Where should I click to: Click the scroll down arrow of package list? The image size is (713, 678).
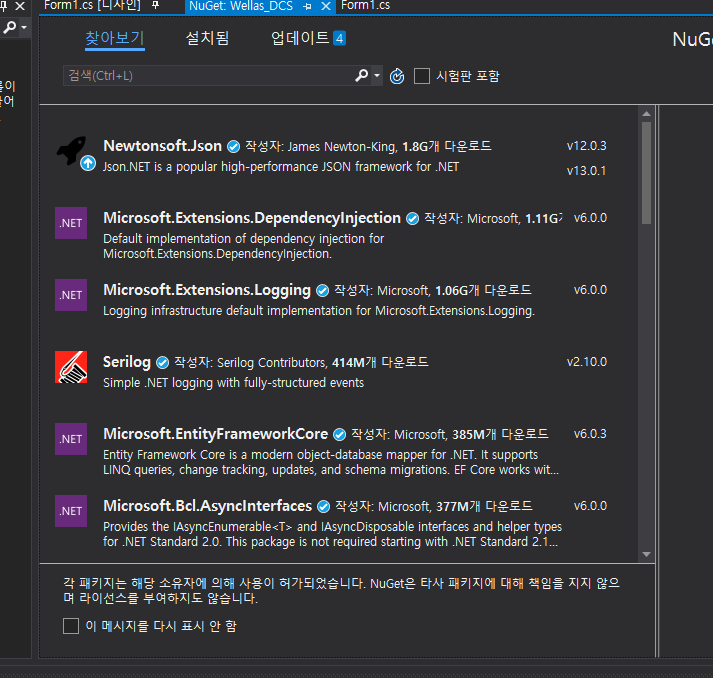click(x=647, y=554)
